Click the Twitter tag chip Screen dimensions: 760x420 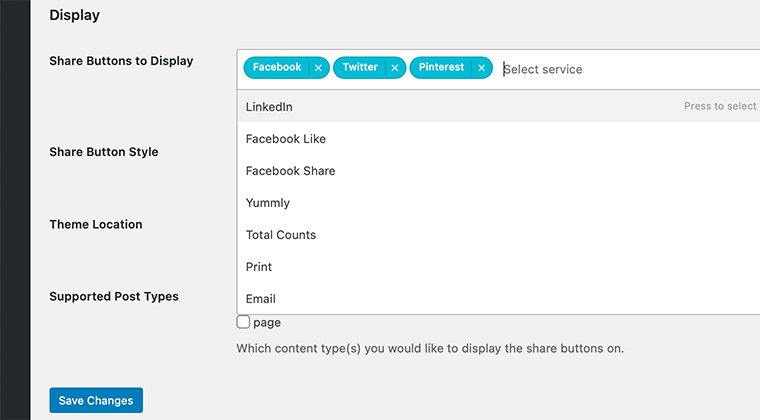[x=359, y=68]
